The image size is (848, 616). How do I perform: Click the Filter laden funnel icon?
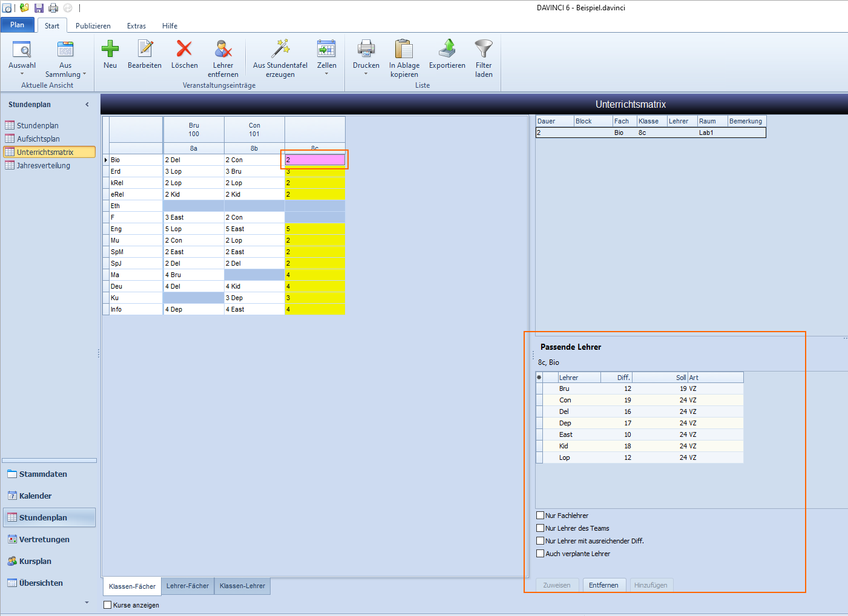click(484, 48)
